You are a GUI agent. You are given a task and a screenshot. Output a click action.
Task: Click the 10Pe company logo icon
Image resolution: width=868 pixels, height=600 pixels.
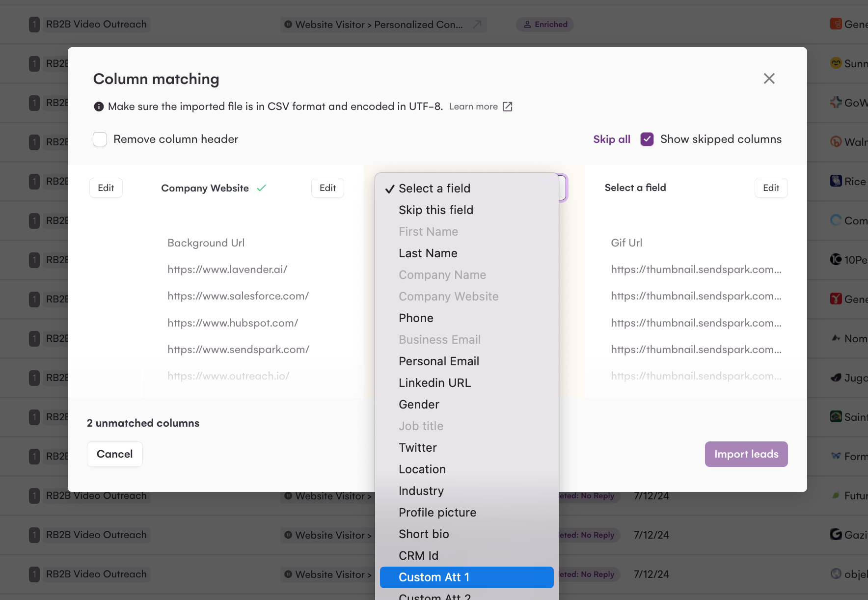point(836,259)
